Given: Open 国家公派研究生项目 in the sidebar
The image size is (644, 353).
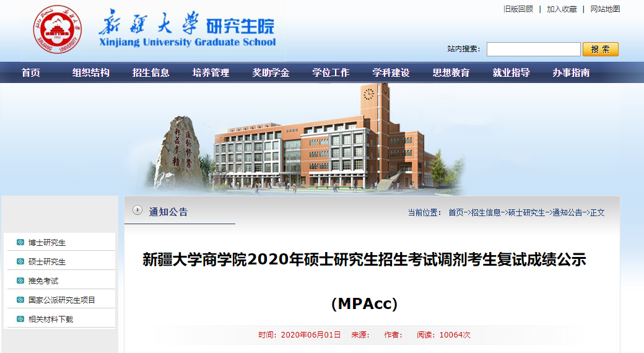Looking at the screenshot, I should click(x=62, y=300).
